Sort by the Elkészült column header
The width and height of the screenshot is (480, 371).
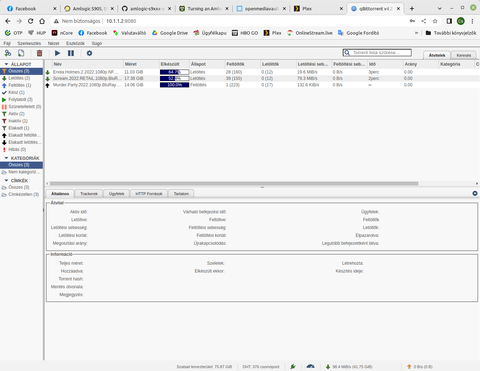174,64
